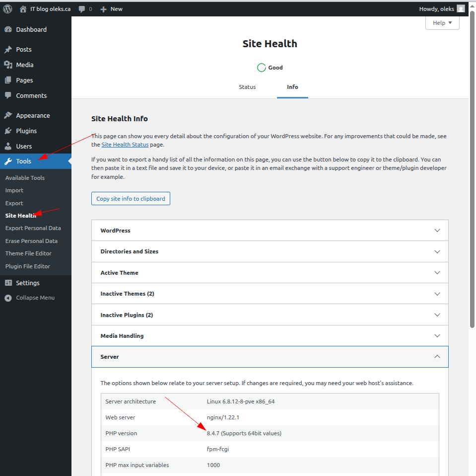Screen dimensions: 476x476
Task: Click the WordPress logo icon
Action: 7,9
